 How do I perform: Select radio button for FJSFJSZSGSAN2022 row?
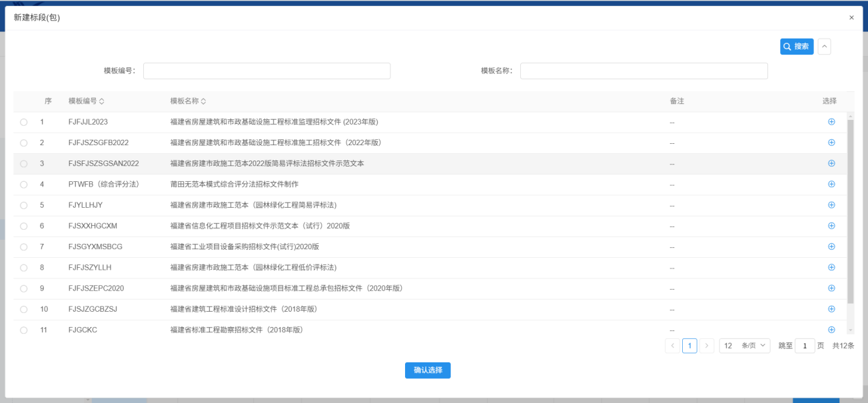click(x=24, y=164)
